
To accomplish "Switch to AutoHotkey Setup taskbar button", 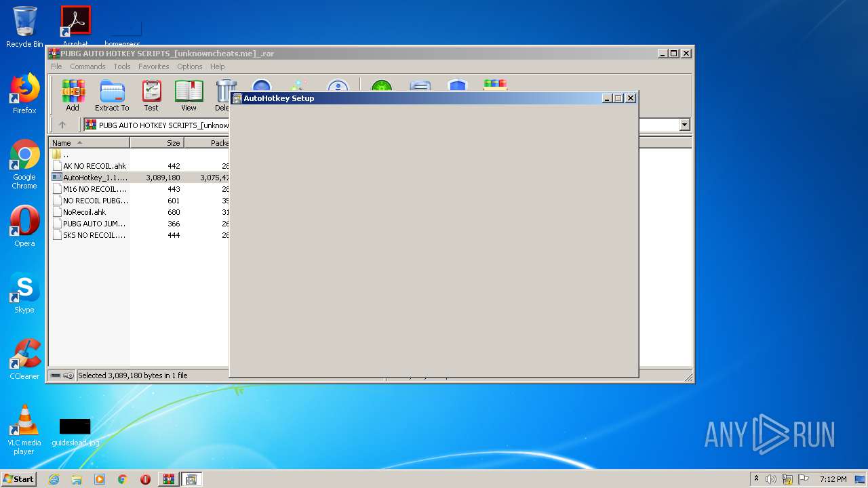I will pos(191,479).
